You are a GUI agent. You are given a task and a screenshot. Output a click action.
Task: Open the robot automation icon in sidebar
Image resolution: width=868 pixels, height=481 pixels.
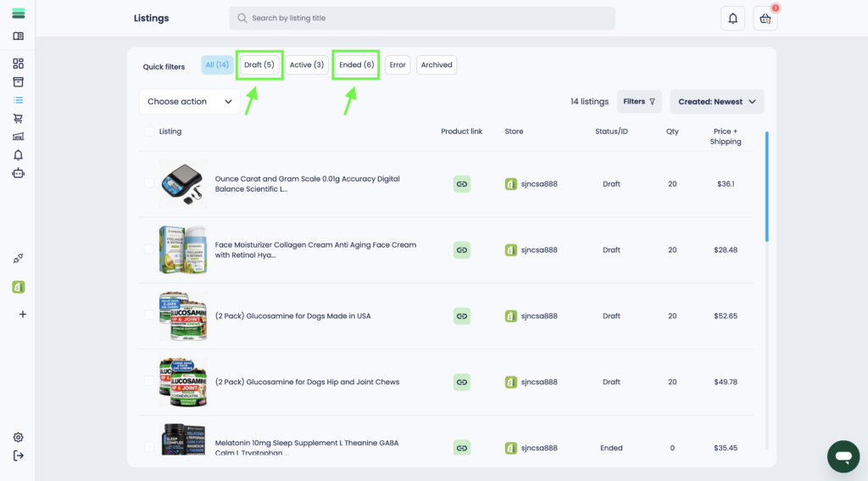tap(18, 173)
